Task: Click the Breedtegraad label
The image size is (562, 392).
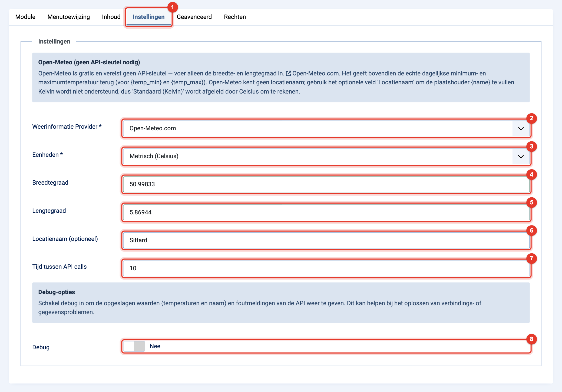Action: [x=50, y=182]
